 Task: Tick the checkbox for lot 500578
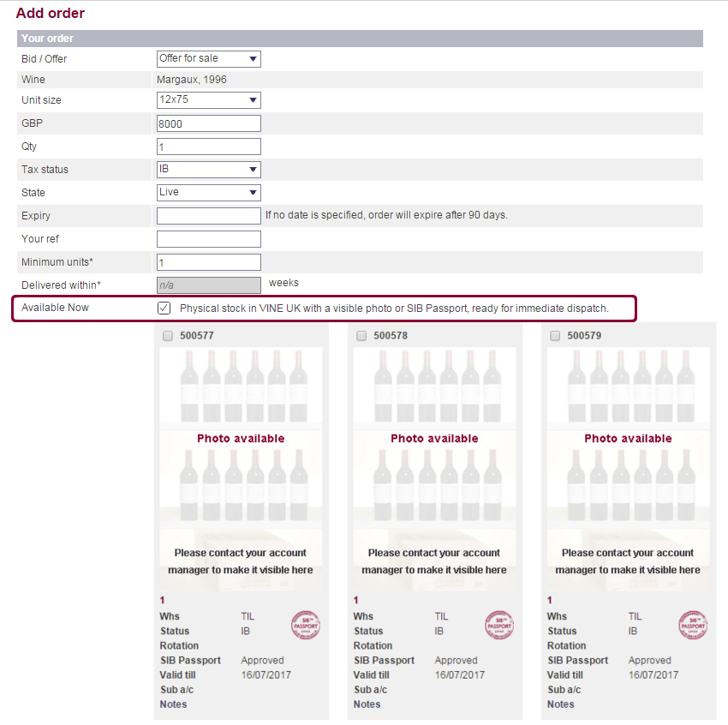[x=361, y=336]
